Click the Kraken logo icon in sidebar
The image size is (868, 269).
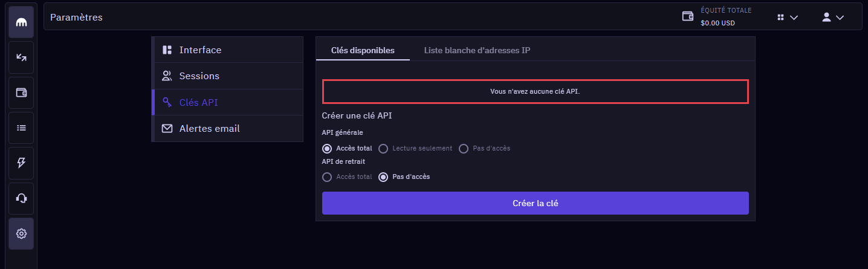[21, 22]
